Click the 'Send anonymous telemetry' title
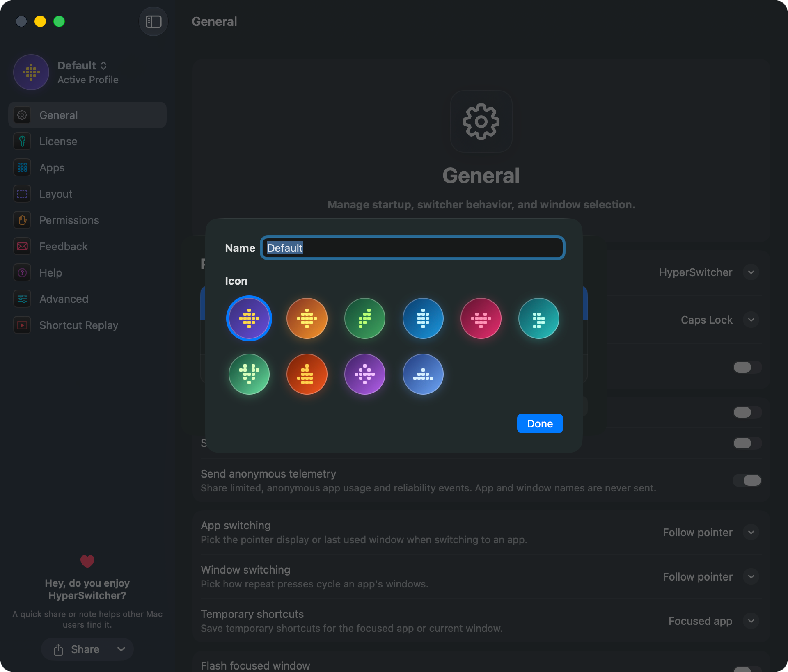 coord(268,474)
